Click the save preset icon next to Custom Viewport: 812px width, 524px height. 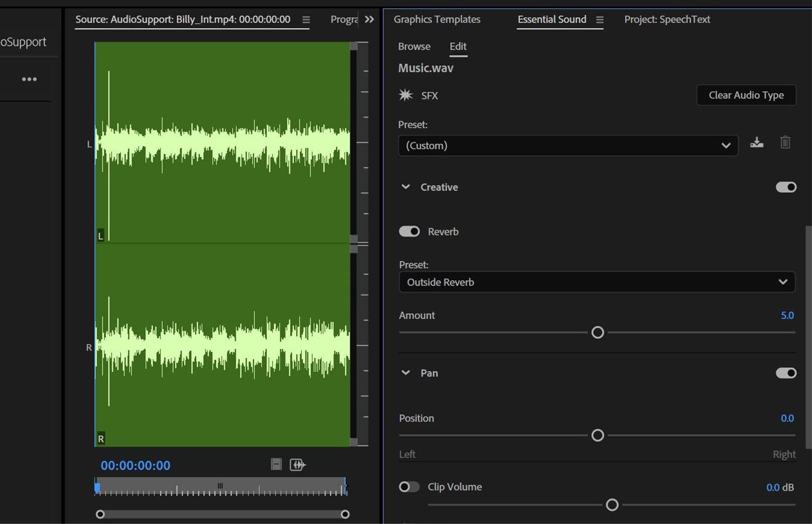click(757, 143)
